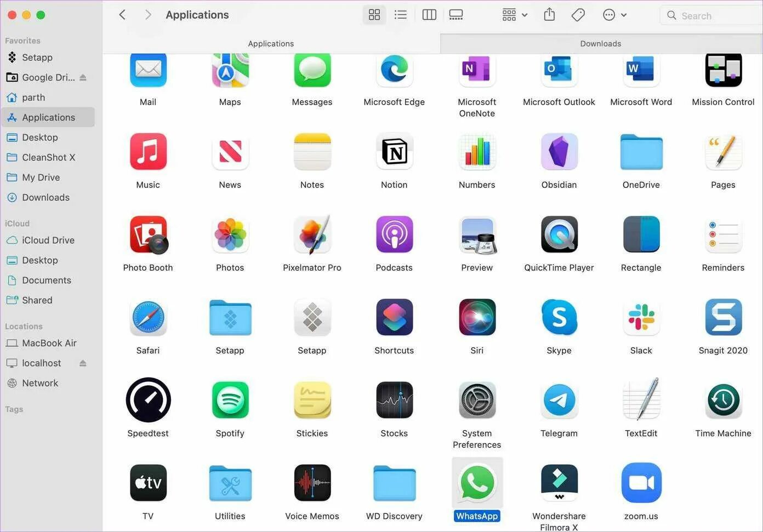Click the Stickies app icon
The height and width of the screenshot is (532, 763).
(x=312, y=400)
